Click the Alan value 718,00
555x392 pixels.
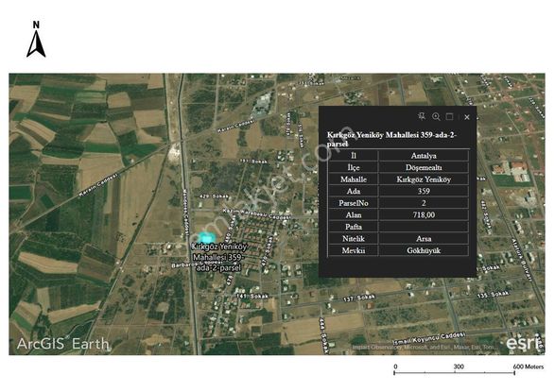pyautogui.click(x=424, y=215)
